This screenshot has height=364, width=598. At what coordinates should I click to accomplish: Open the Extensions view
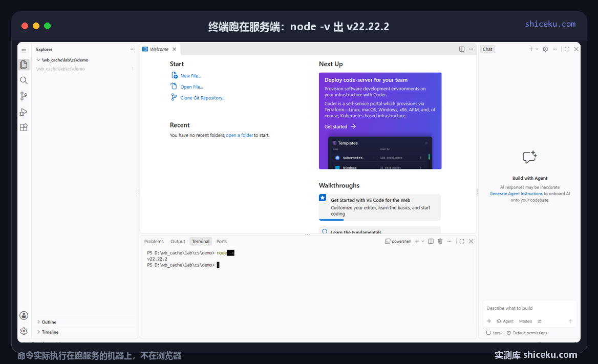tap(24, 127)
